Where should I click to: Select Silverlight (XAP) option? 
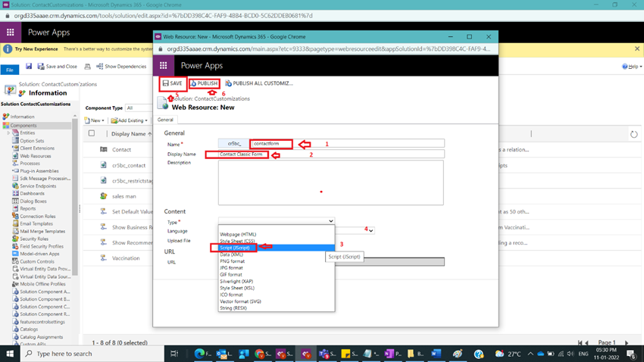click(236, 282)
